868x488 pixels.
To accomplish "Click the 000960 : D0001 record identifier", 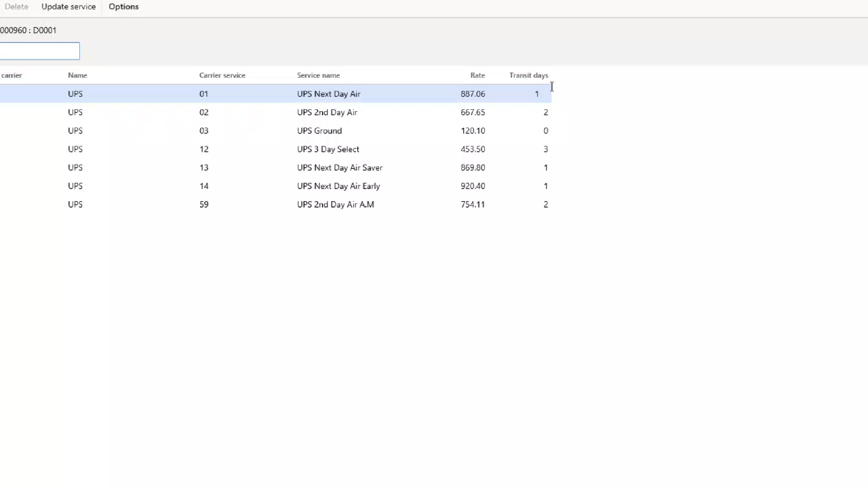I will point(28,30).
